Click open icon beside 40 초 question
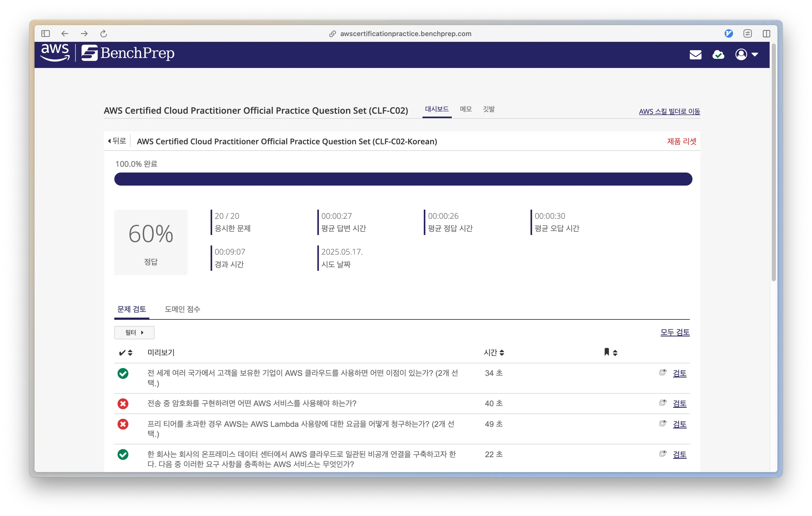Screen dimensions: 812x516 point(663,403)
